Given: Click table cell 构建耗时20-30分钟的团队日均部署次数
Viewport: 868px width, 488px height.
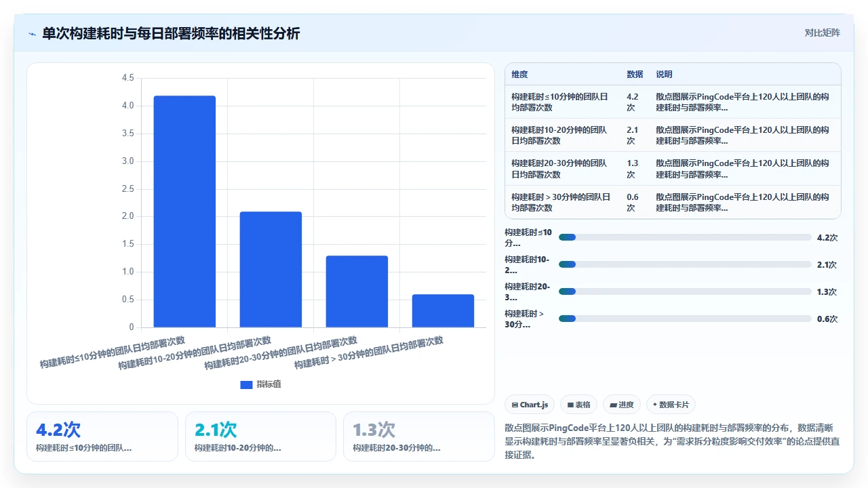Looking at the screenshot, I should tap(563, 169).
